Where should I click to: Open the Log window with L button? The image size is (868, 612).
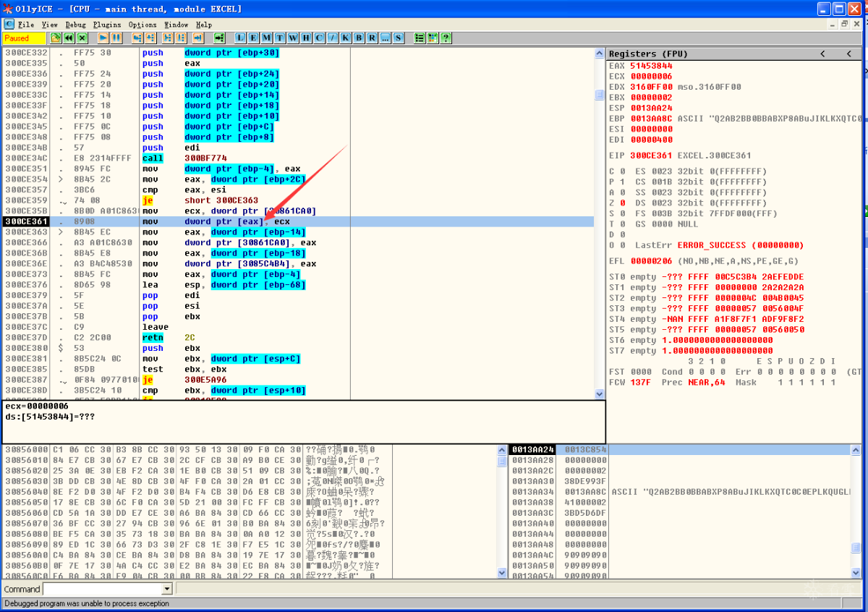click(x=240, y=38)
